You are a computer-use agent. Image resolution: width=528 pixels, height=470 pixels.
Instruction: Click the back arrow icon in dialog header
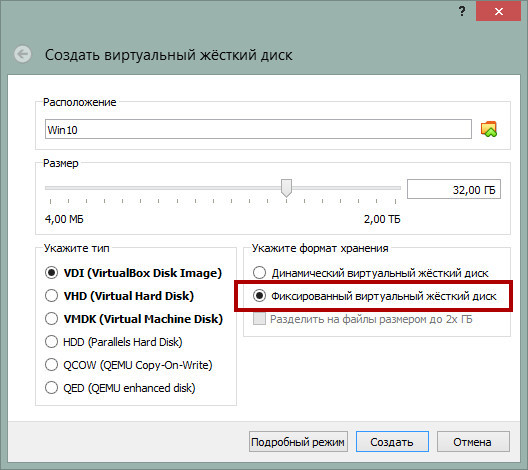click(23, 54)
